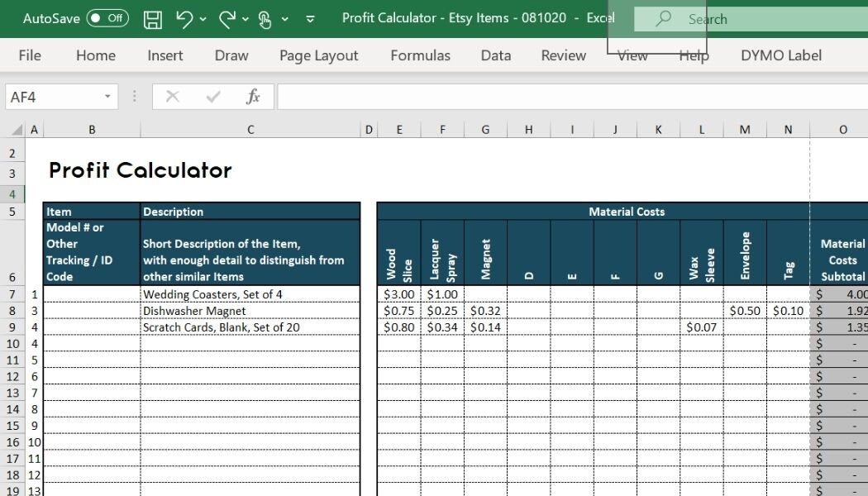Click the Wood Slice column heading

click(x=399, y=252)
